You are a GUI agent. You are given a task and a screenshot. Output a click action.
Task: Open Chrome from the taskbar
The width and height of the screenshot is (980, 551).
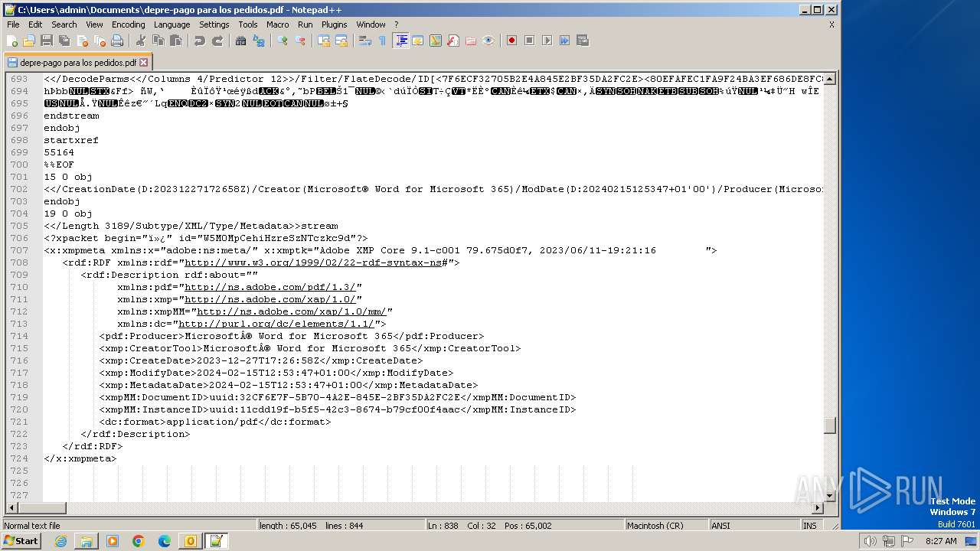(139, 541)
